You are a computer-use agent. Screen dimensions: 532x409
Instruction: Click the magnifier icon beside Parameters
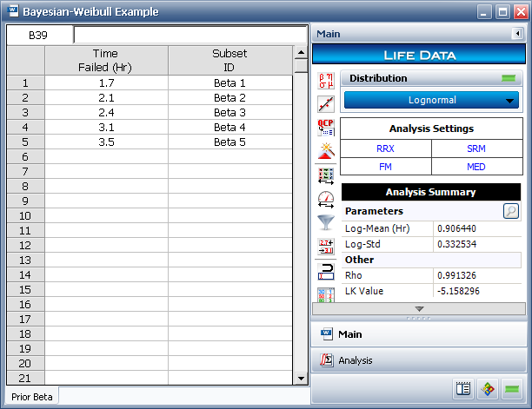pos(512,210)
